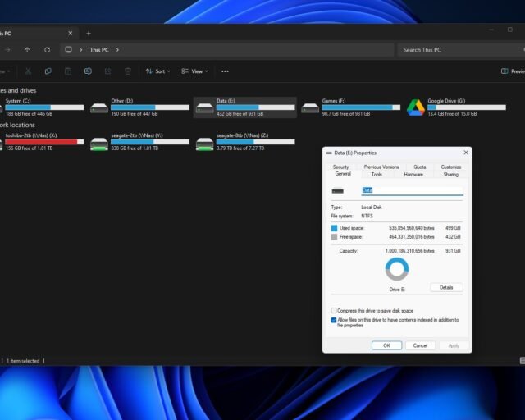
Task: Click the Rename icon in toolbar
Action: [x=88, y=71]
